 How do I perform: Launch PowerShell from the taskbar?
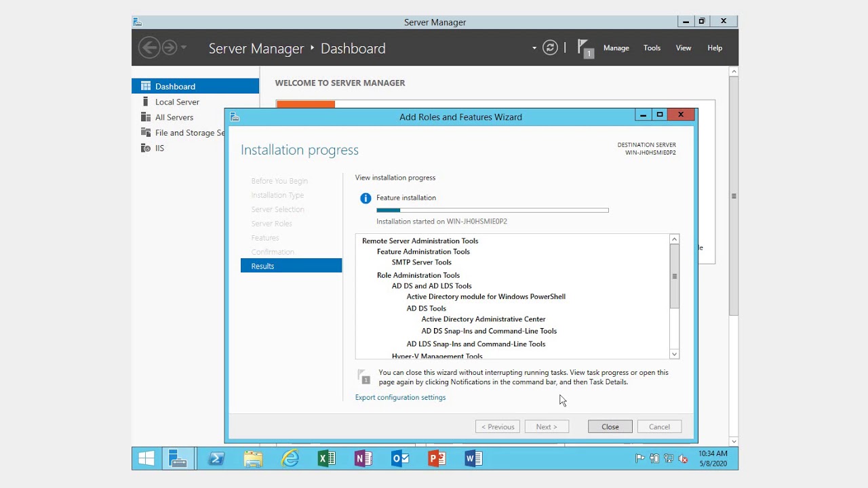[216, 459]
